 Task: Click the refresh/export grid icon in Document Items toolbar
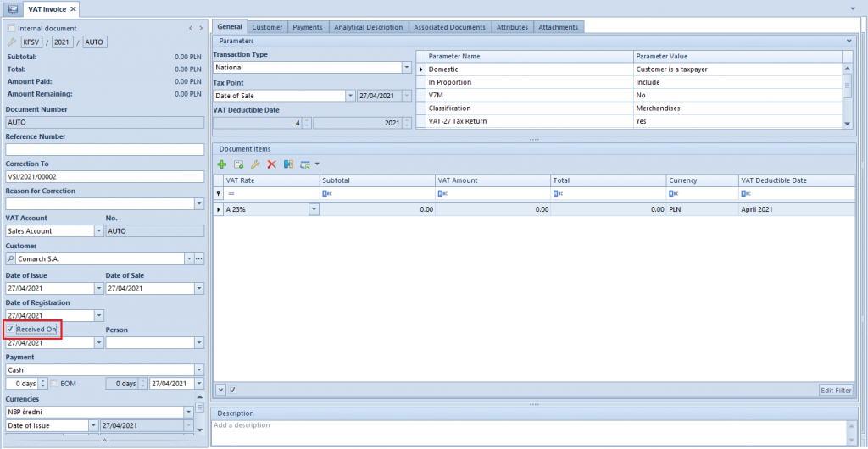point(305,164)
